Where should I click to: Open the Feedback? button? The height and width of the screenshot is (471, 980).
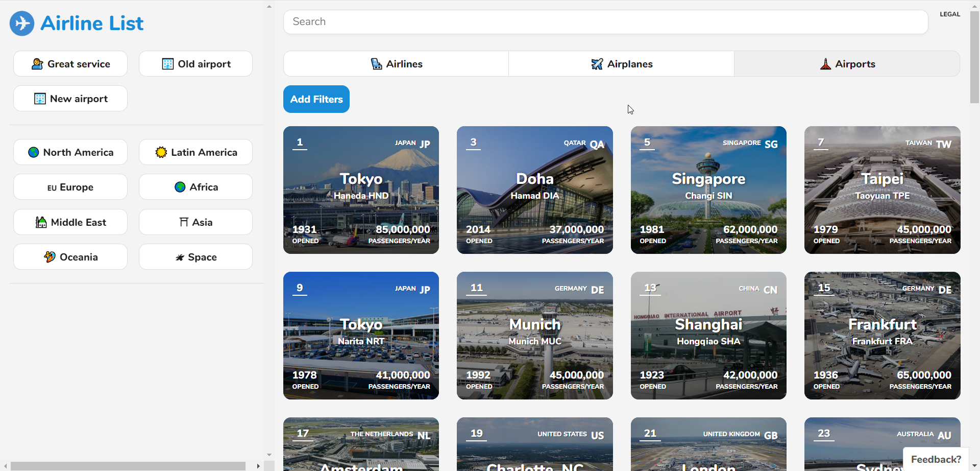(936, 459)
